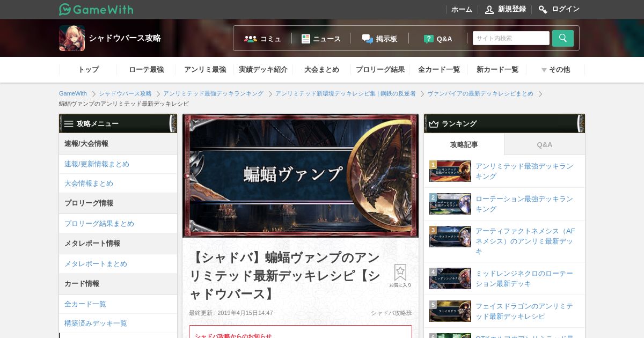Screen dimensions: 644x338
Task: Click the 最終更新 2019年4月15日 date text
Action: click(231, 313)
